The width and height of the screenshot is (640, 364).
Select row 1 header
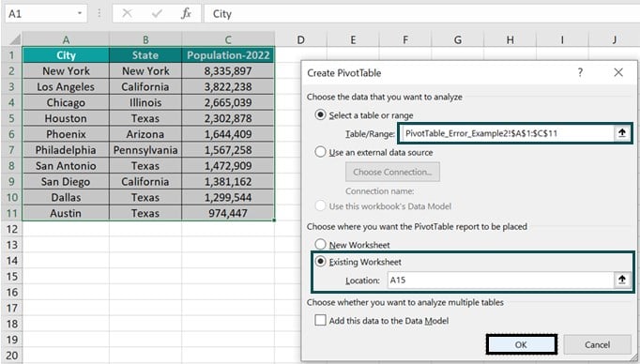pyautogui.click(x=11, y=54)
